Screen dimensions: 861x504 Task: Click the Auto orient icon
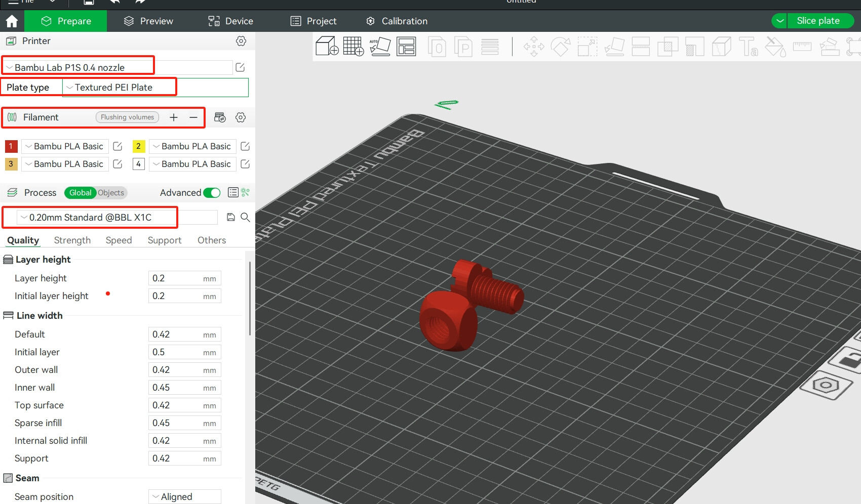click(x=380, y=46)
